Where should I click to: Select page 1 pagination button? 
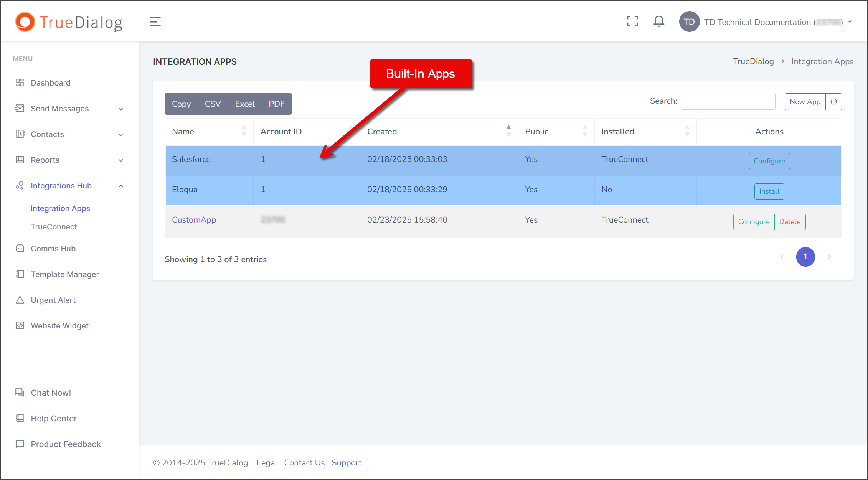point(805,257)
